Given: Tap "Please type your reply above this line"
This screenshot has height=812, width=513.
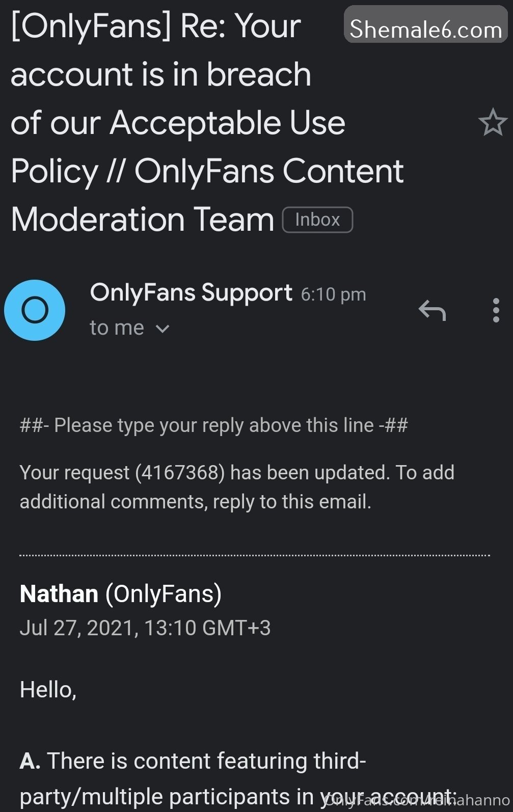Looking at the screenshot, I should click(214, 425).
